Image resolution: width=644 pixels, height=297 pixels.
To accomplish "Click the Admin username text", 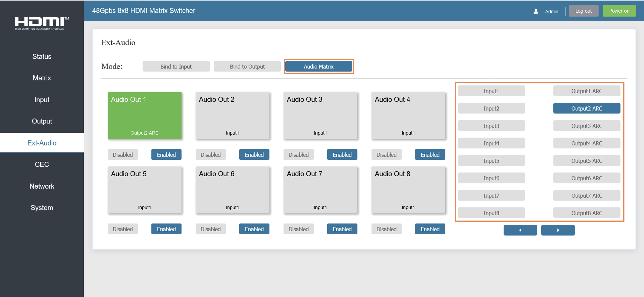I will click(x=551, y=12).
